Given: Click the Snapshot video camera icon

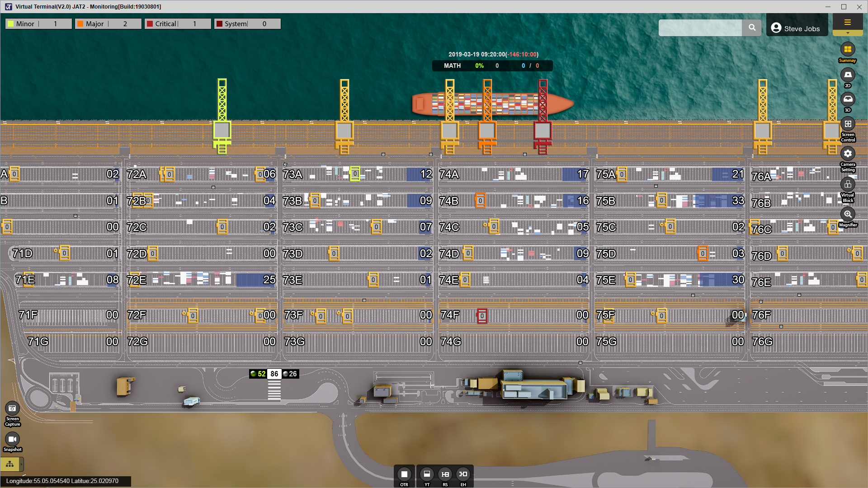Looking at the screenshot, I should (12, 439).
